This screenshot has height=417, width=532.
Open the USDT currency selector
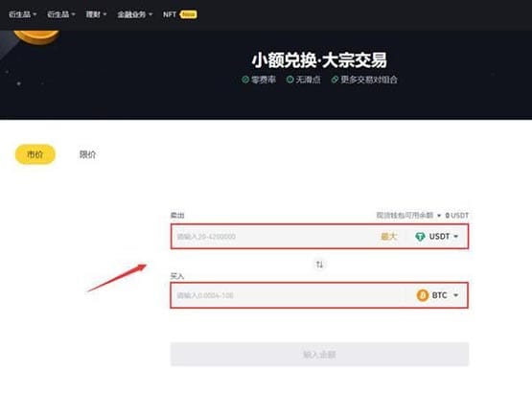(x=436, y=237)
